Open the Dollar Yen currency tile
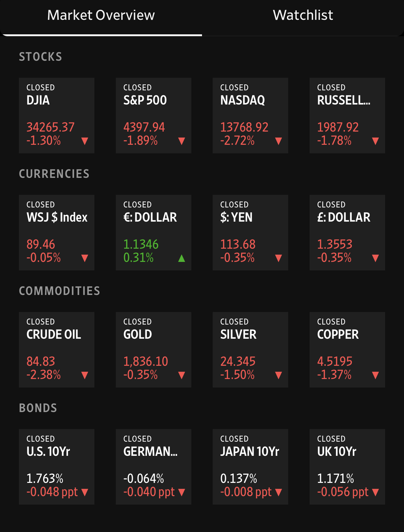404x532 pixels. [x=250, y=232]
